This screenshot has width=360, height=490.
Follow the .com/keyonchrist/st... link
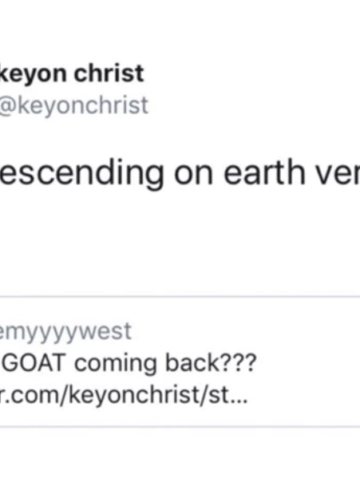124,395
